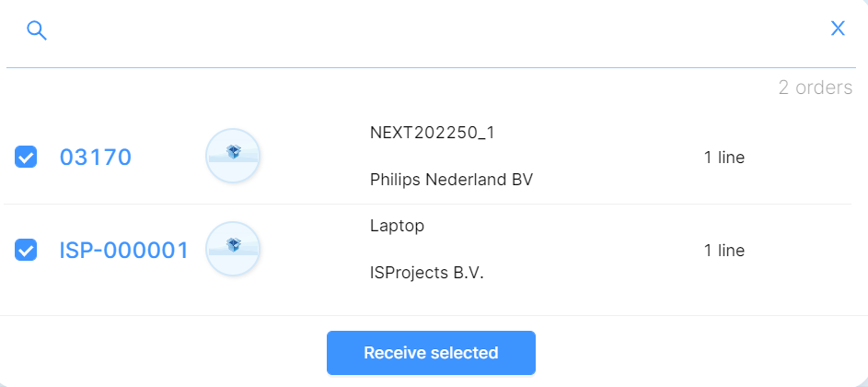Uncheck the checkbox for order ISP-000001
Image resolution: width=868 pixels, height=387 pixels.
(26, 250)
